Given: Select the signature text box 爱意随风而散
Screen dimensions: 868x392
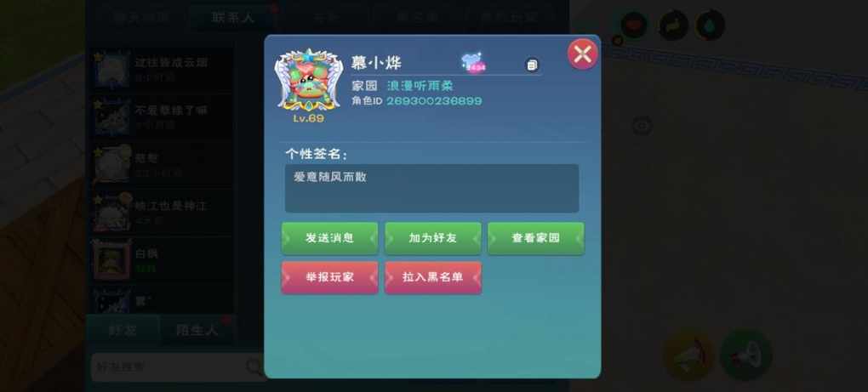Looking at the screenshot, I should pos(431,188).
